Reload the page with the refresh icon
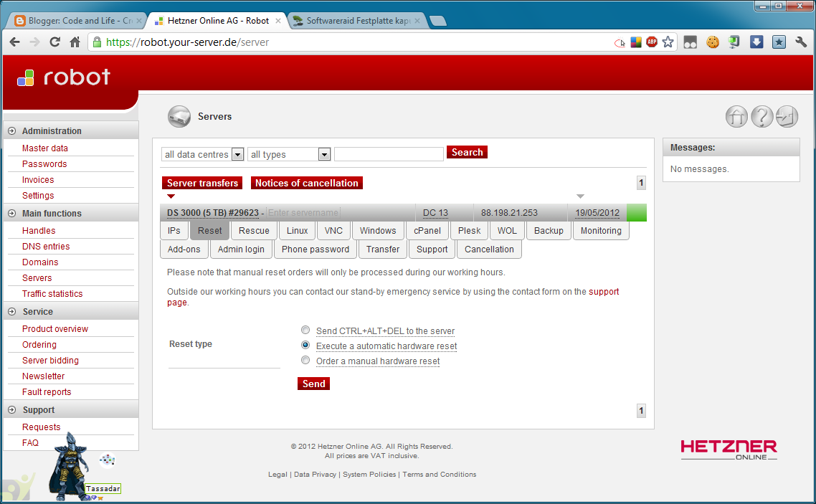The image size is (816, 504). [x=54, y=42]
